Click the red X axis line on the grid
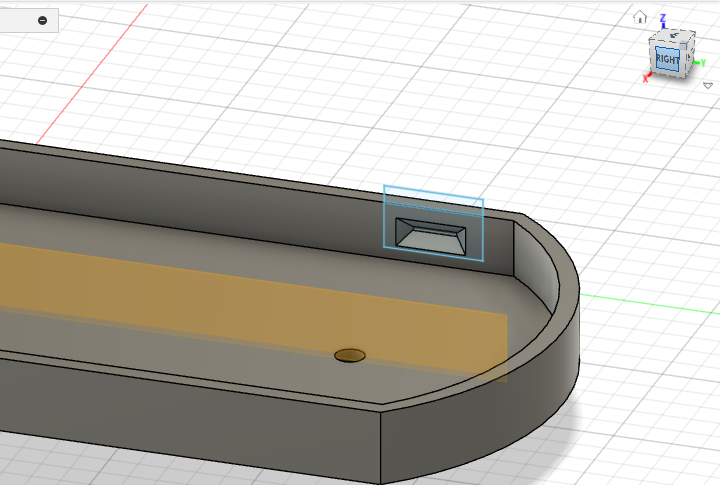720x485 pixels. point(92,74)
